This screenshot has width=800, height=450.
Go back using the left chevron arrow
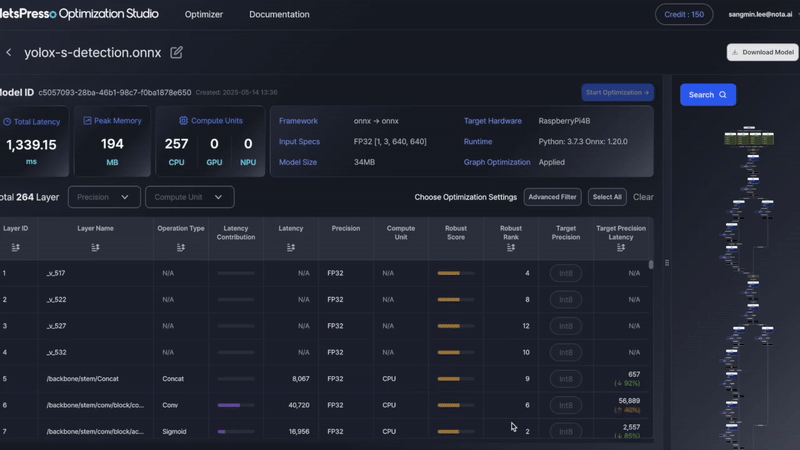tap(9, 52)
